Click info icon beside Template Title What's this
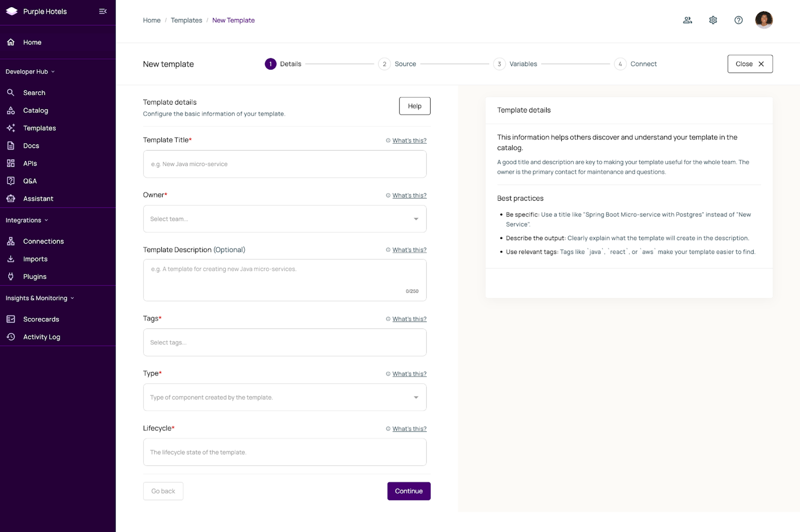The width and height of the screenshot is (800, 532). click(388, 140)
